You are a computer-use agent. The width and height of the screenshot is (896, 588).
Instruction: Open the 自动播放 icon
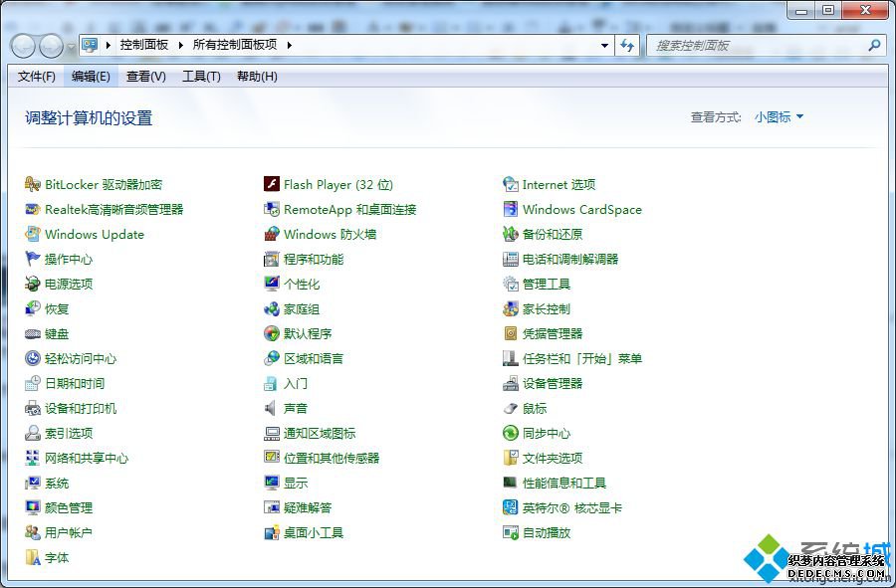[511, 532]
